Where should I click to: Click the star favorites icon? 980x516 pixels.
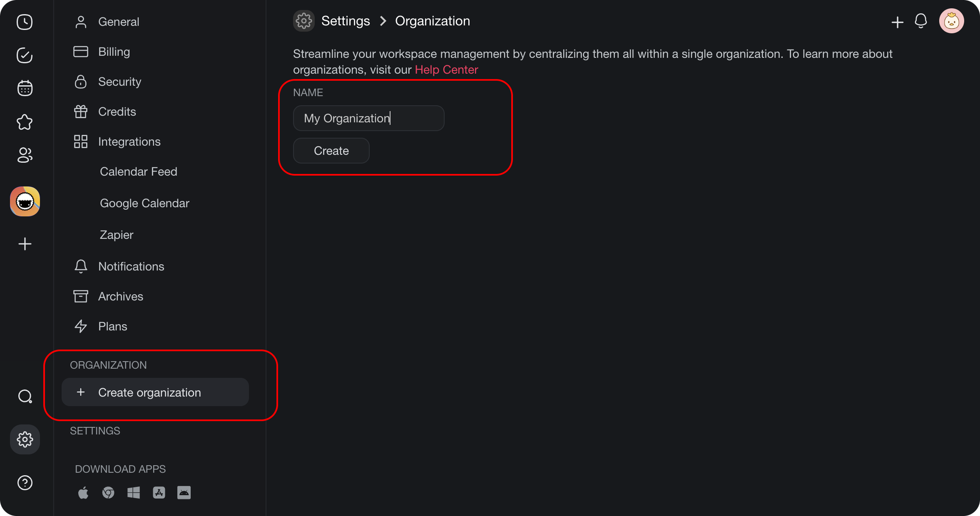point(25,122)
